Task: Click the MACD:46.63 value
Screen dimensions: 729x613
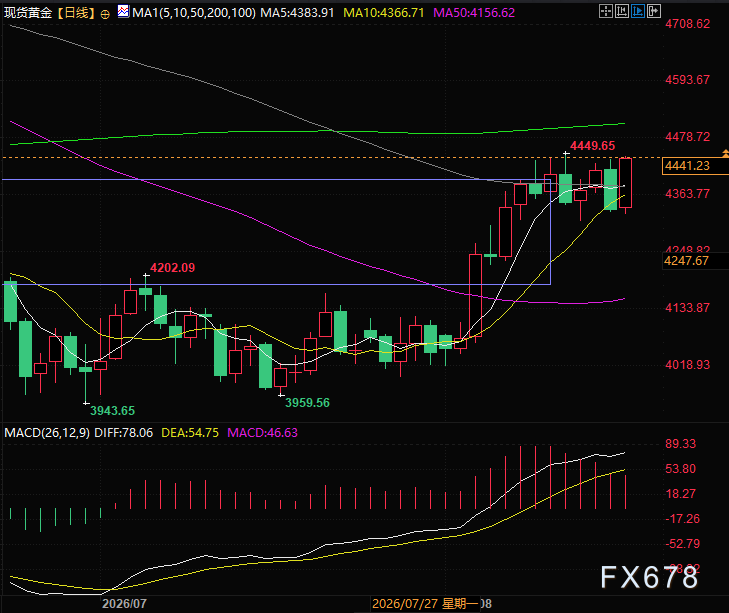Action: [x=262, y=433]
